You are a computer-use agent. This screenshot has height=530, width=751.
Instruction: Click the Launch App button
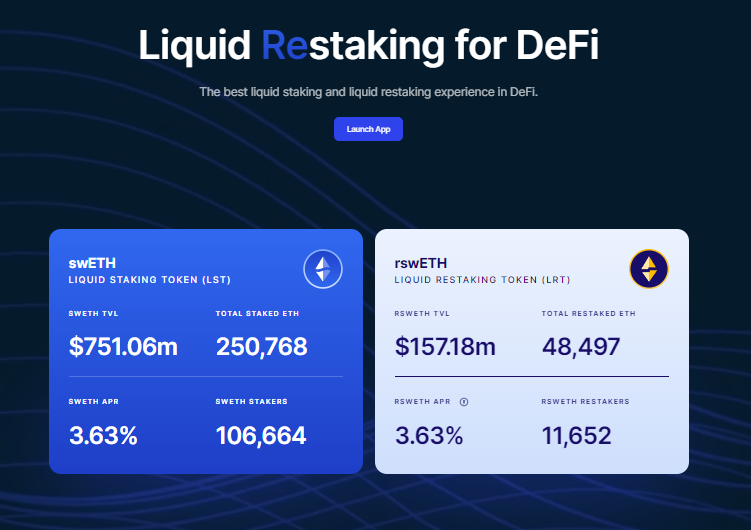tap(368, 129)
